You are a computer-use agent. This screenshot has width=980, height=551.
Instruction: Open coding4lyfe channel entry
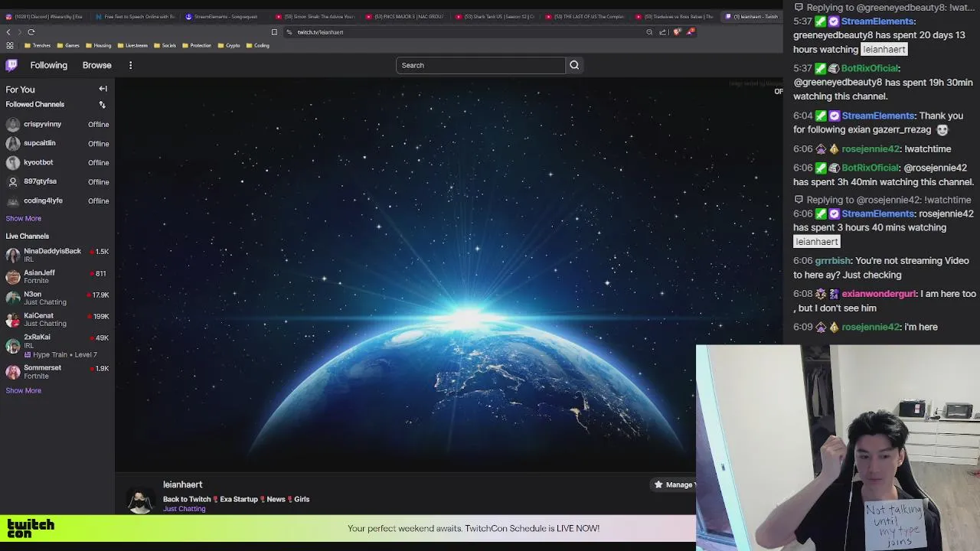tap(57, 201)
